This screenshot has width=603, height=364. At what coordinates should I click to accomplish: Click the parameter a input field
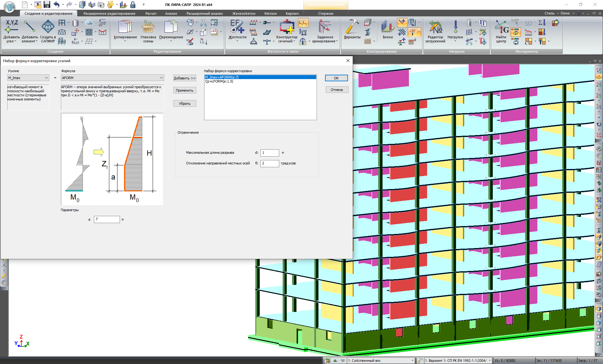tap(107, 219)
